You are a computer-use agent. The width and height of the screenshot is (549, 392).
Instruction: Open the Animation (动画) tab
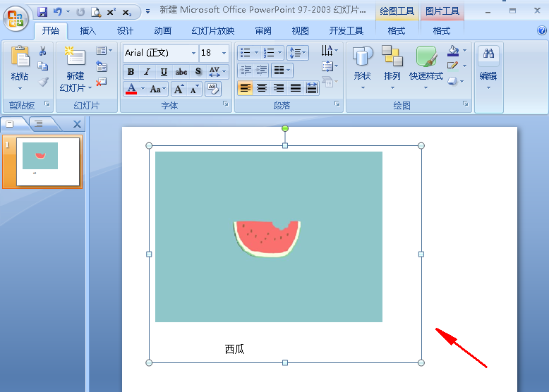tap(162, 31)
